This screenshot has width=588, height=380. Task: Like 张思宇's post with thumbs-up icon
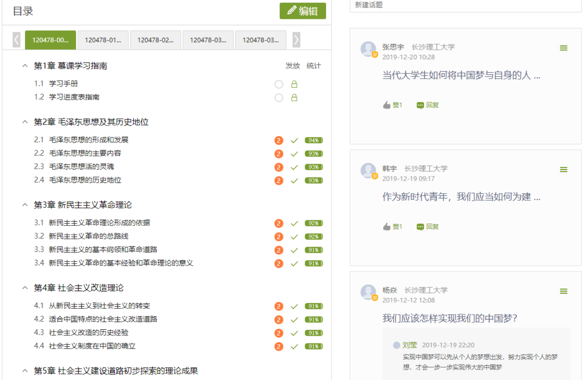[387, 105]
